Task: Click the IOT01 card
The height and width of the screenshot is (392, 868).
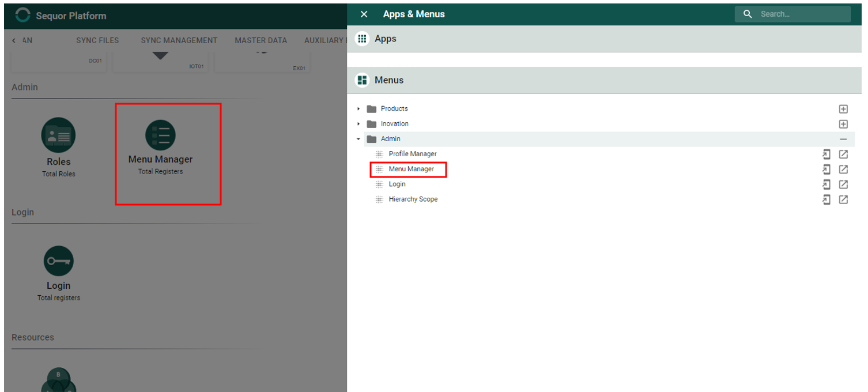Action: pyautogui.click(x=160, y=62)
